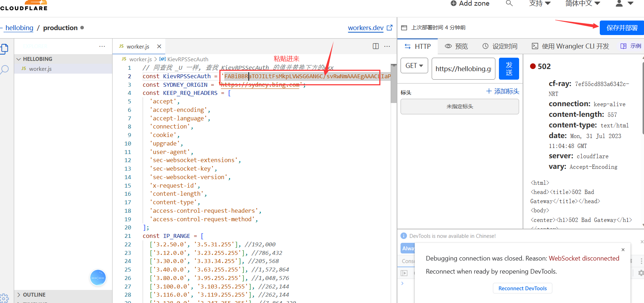Image resolution: width=644 pixels, height=303 pixels.
Task: Click the round blue floating assistant button
Action: [x=98, y=278]
